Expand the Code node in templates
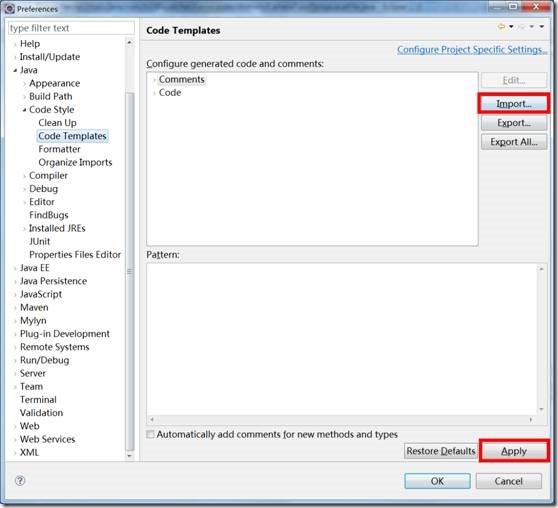This screenshot has width=558, height=508. tap(154, 93)
